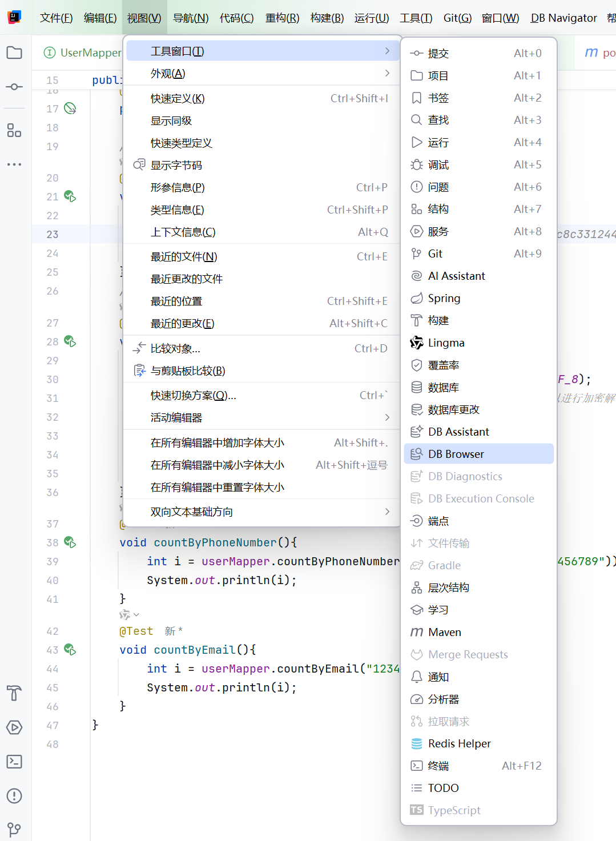Choose 在所有编辑器中增加字体大小

click(x=262, y=442)
